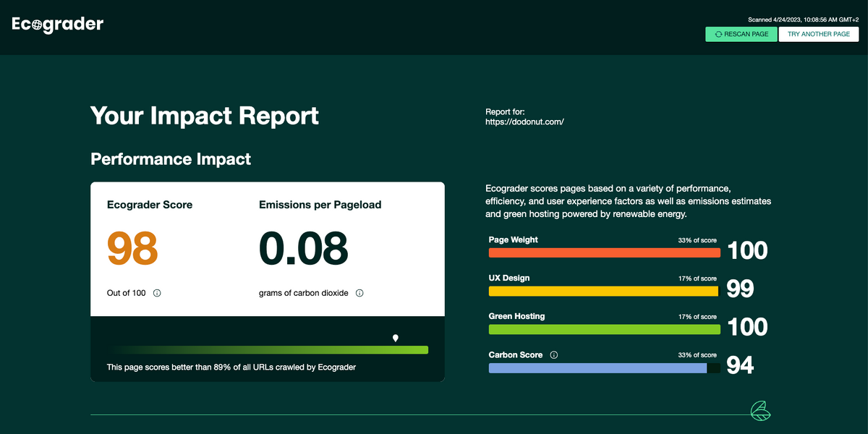This screenshot has height=434, width=868.
Task: Click the blue Carbon Score bar
Action: [597, 367]
